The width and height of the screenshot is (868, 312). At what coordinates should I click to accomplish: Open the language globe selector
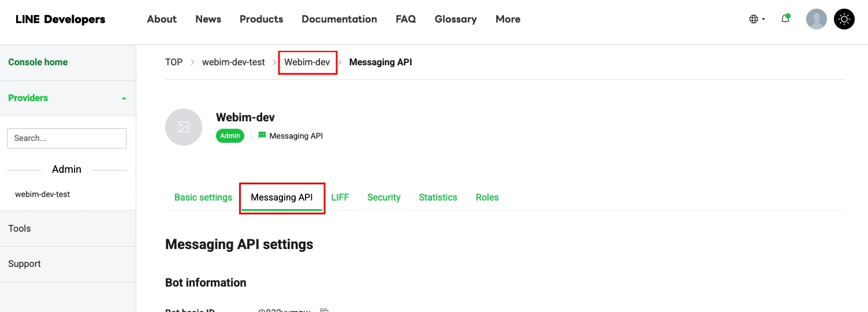(x=757, y=19)
